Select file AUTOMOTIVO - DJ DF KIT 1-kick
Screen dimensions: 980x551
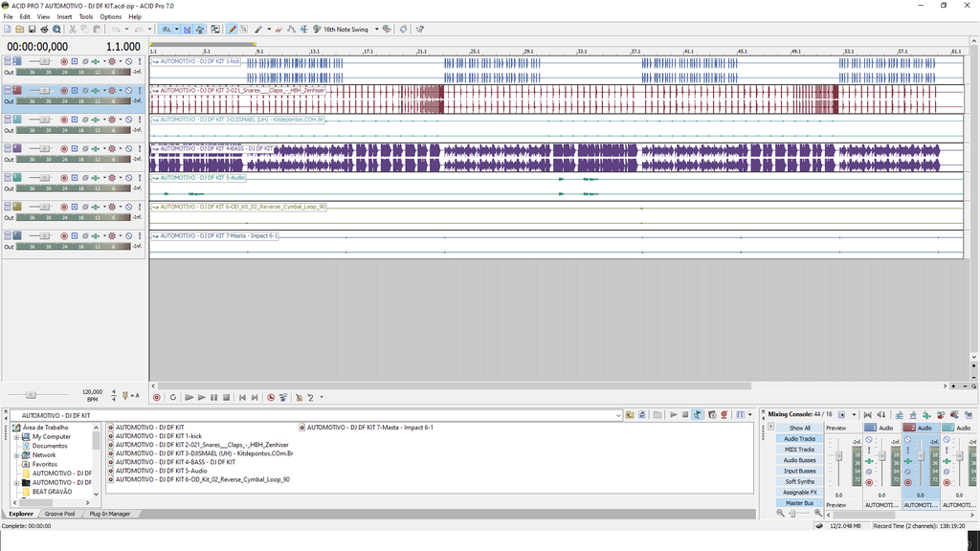(x=158, y=436)
